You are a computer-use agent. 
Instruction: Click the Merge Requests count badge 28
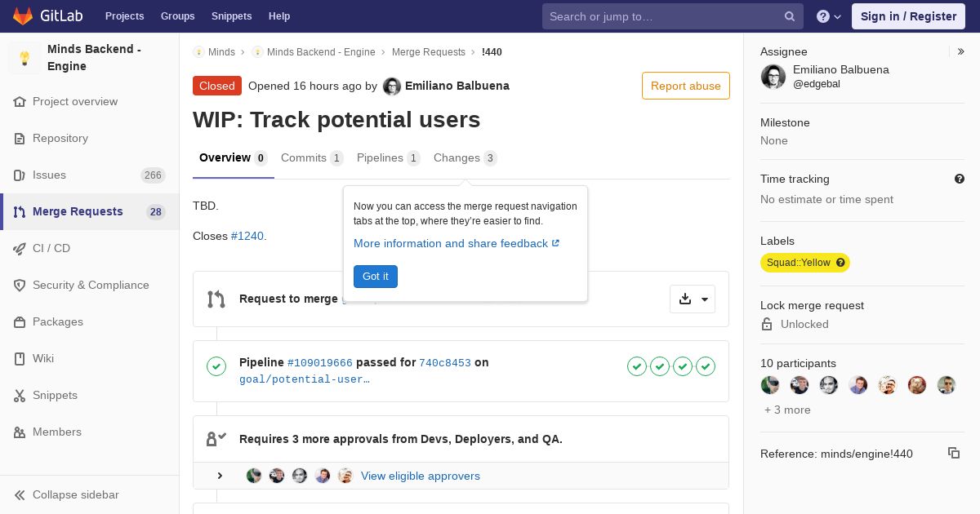155,212
